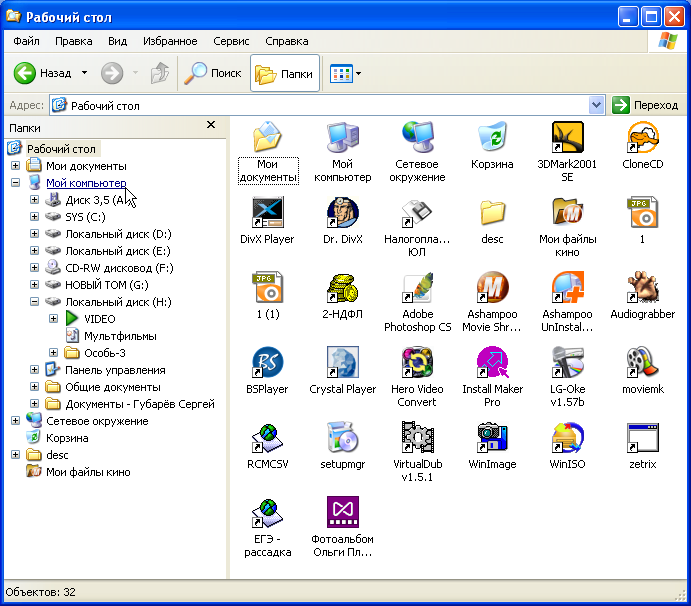Select the CloneCD icon
The width and height of the screenshot is (691, 606).
pos(642,137)
